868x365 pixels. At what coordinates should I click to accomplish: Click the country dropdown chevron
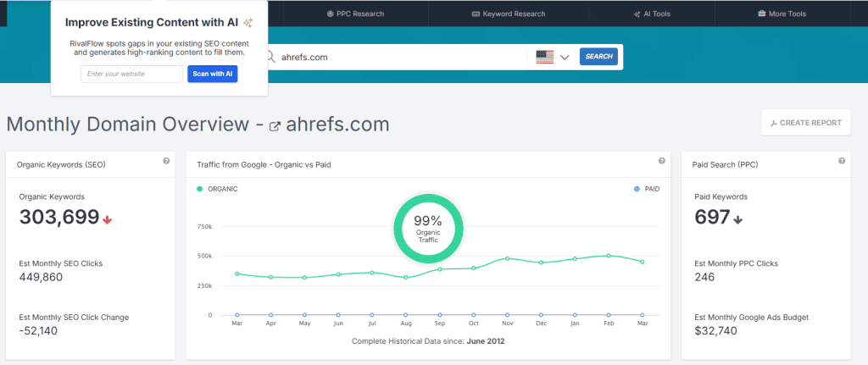click(565, 58)
